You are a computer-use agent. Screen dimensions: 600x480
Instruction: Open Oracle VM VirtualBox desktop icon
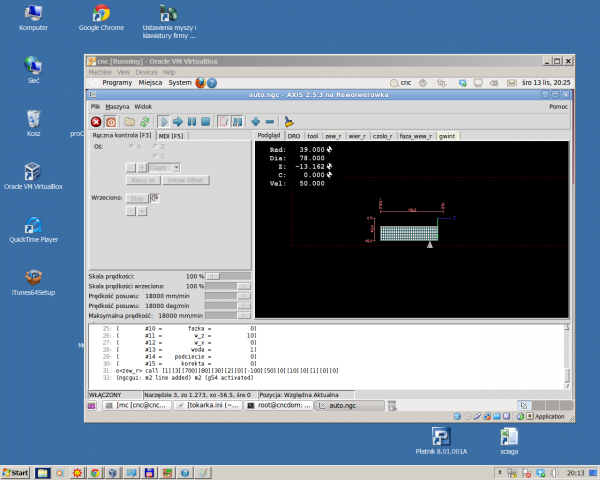(x=33, y=176)
